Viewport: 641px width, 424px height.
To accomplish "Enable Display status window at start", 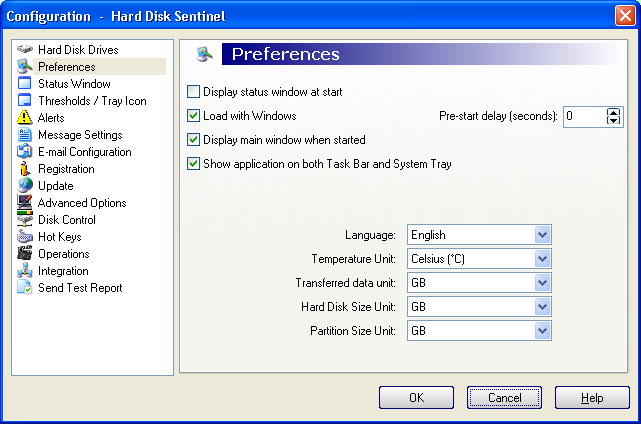I will [193, 92].
